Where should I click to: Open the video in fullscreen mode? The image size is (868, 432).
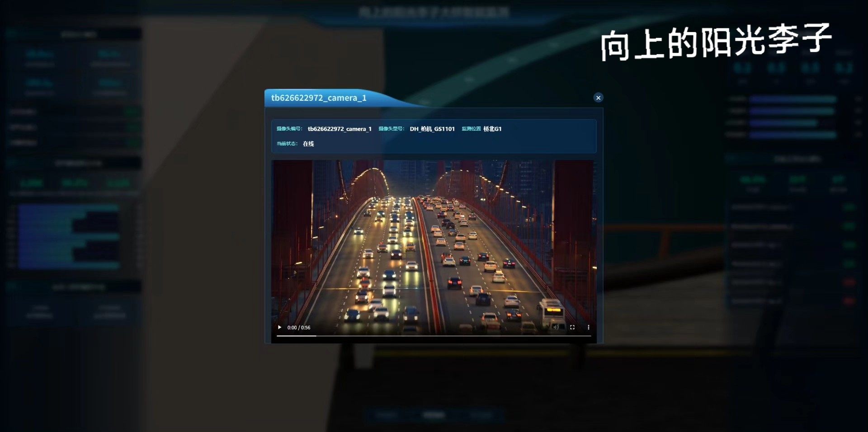[x=572, y=327]
